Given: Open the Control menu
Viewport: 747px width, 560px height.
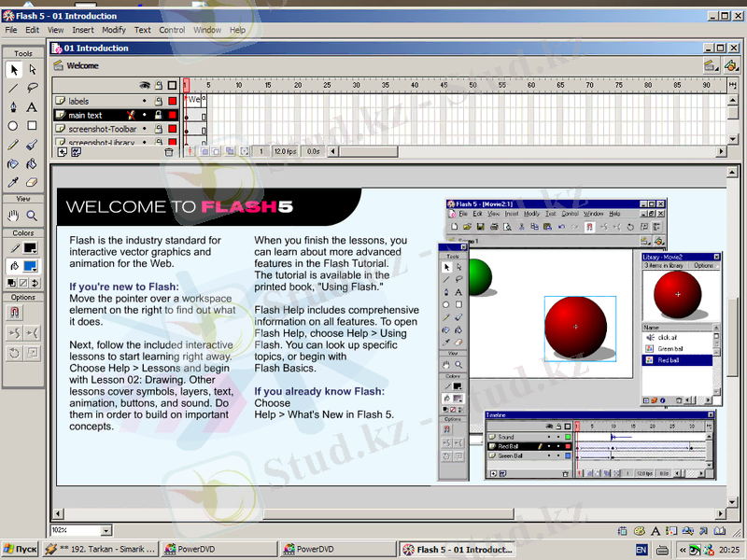Looking at the screenshot, I should [x=172, y=30].
